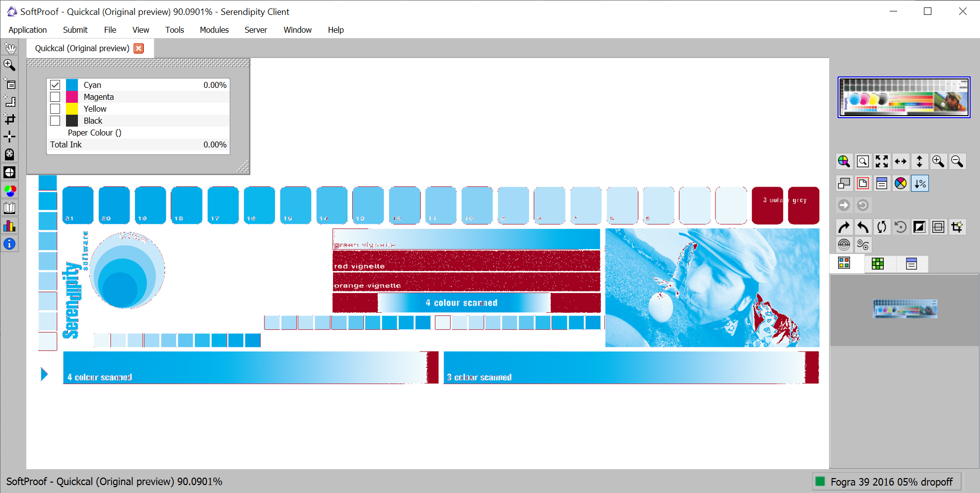Enable the Black channel checkbox
The width and height of the screenshot is (980, 493).
pos(55,121)
